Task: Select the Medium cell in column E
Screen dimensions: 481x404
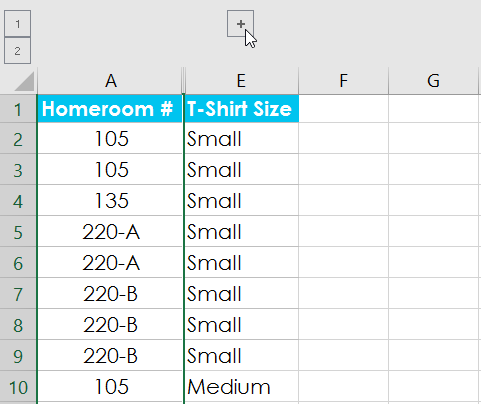Action: pos(241,387)
